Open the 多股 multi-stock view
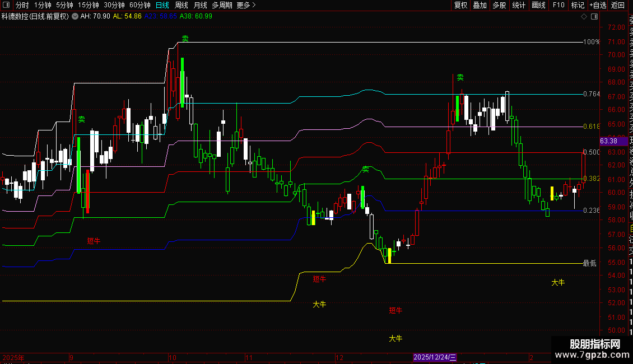Screen dimensions: 633x364 click(499, 5)
